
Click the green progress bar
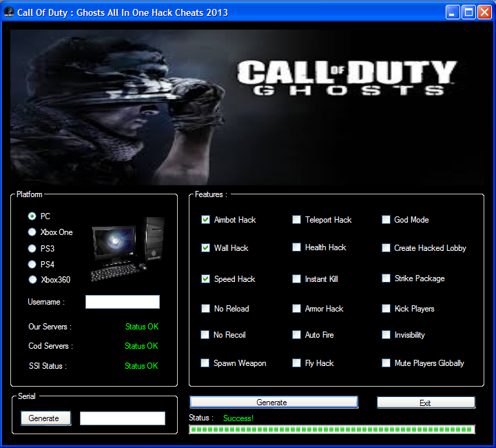332,429
